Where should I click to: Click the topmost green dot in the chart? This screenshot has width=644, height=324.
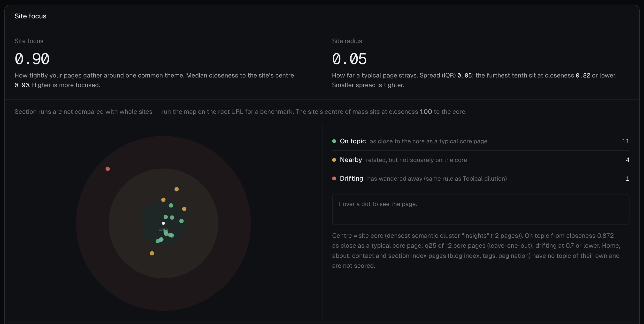coord(171,205)
